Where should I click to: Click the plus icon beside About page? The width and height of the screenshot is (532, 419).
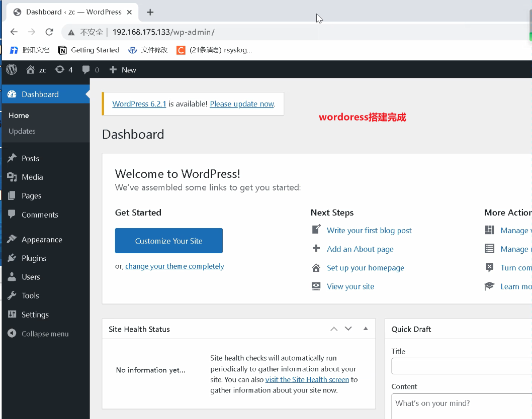coord(316,248)
